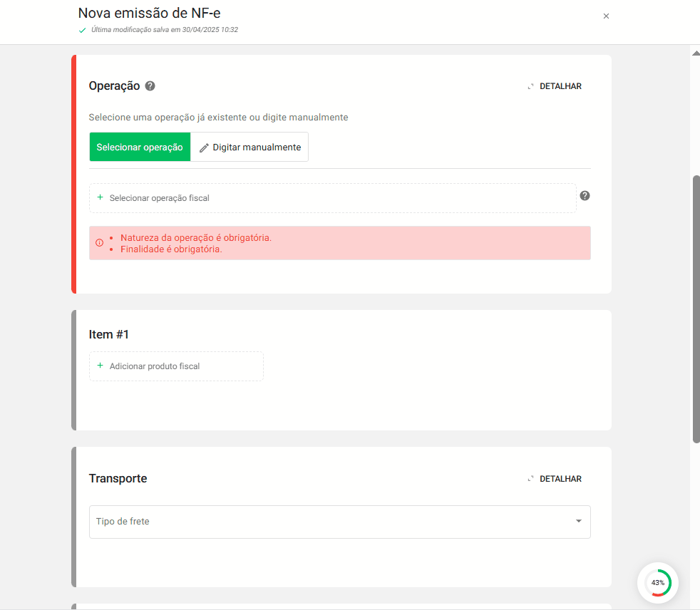
Task: Click the red error alert icon
Action: coord(99,243)
